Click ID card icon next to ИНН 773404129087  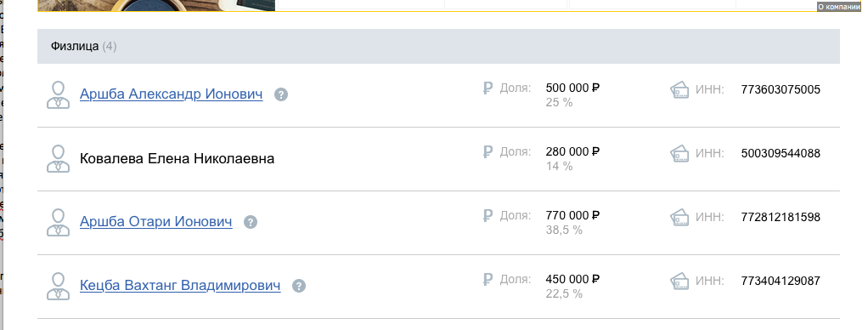coord(679,282)
